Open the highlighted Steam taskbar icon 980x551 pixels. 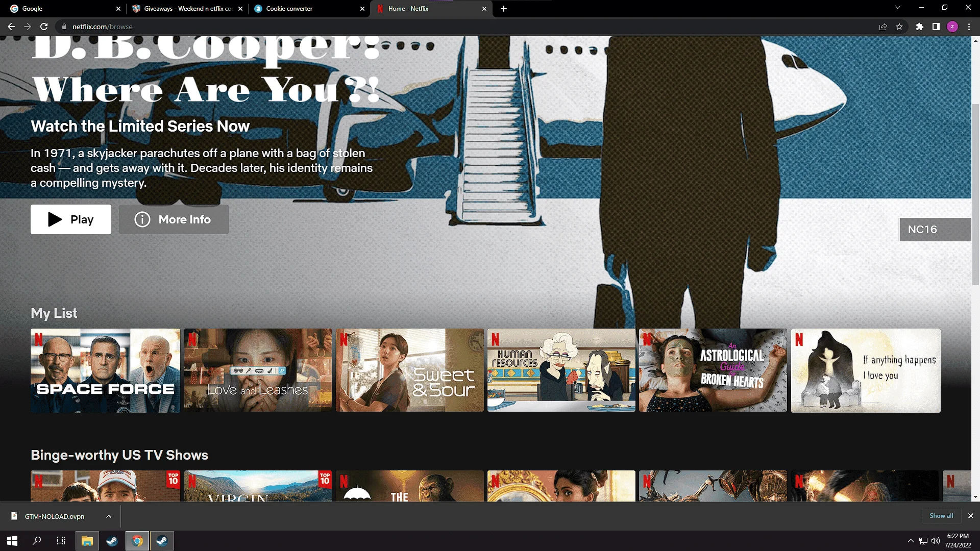162,541
